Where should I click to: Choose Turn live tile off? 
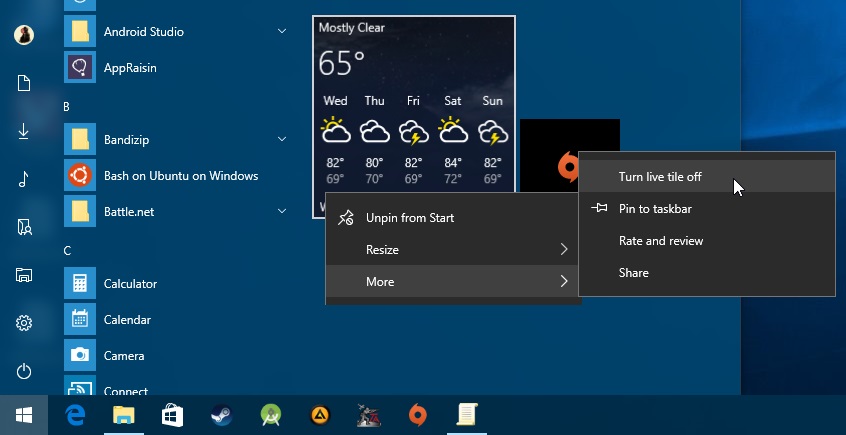coord(707,176)
